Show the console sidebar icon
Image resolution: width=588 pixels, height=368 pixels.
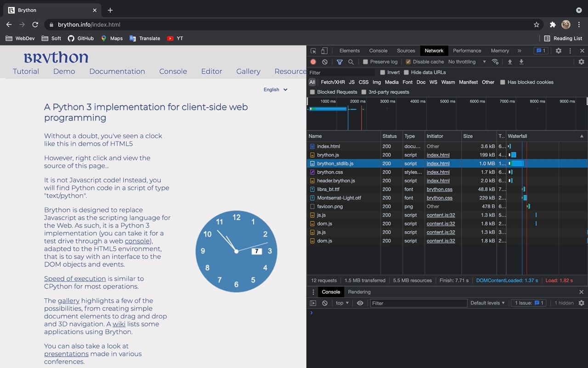tap(313, 303)
